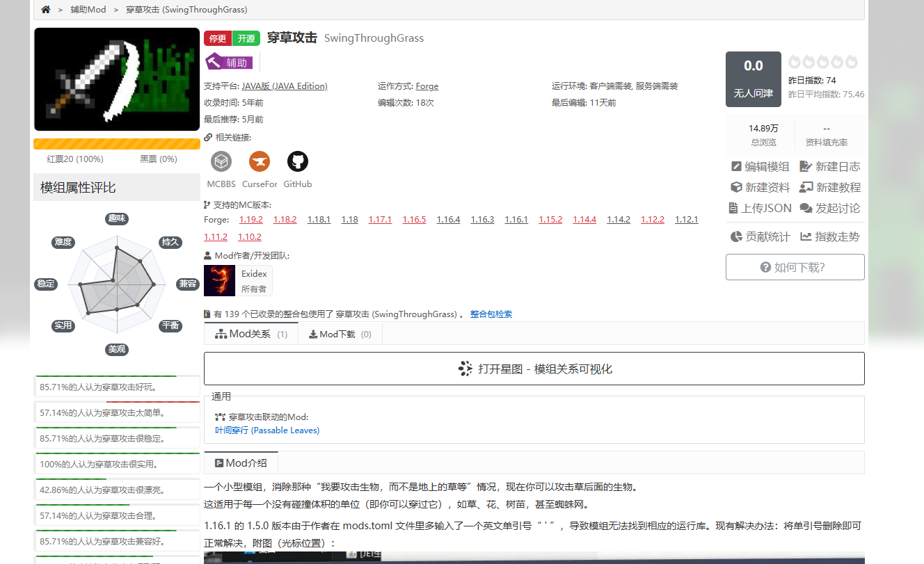
Task: Open 贡献统计 statistics
Action: 760,237
